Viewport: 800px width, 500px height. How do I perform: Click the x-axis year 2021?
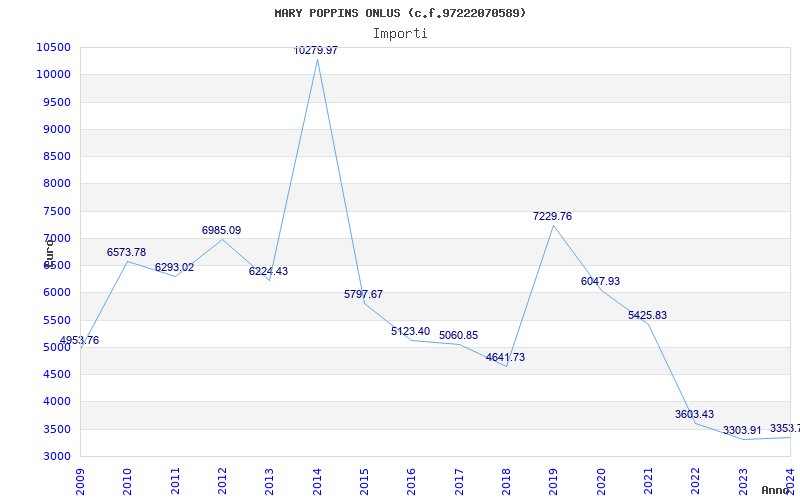tap(648, 482)
